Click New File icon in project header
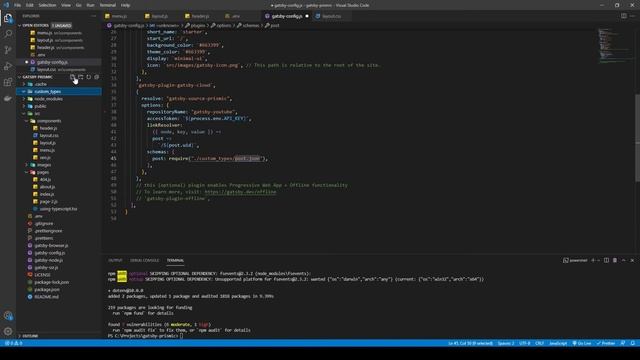The image size is (640, 360). [73, 77]
